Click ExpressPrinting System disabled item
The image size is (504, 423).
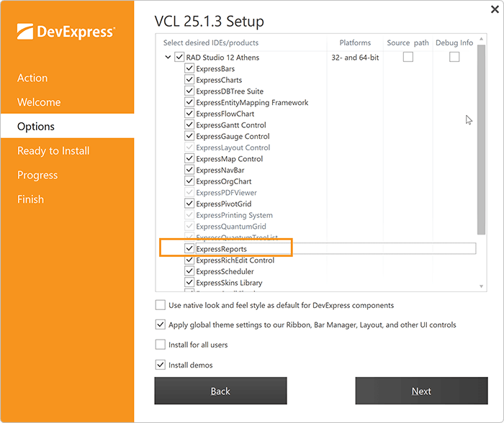234,215
